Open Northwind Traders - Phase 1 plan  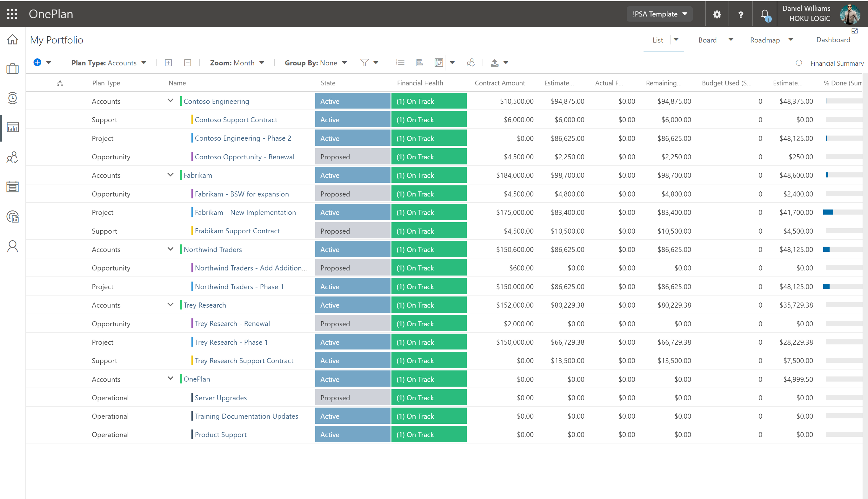tap(239, 287)
